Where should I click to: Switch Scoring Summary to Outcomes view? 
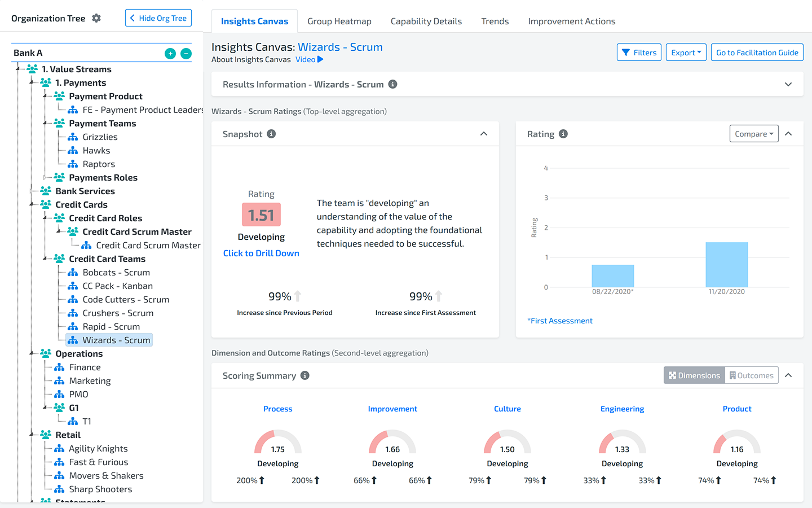[751, 375]
